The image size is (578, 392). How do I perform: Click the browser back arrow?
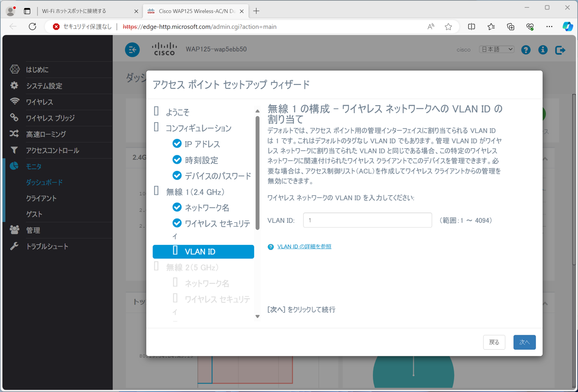(13, 27)
